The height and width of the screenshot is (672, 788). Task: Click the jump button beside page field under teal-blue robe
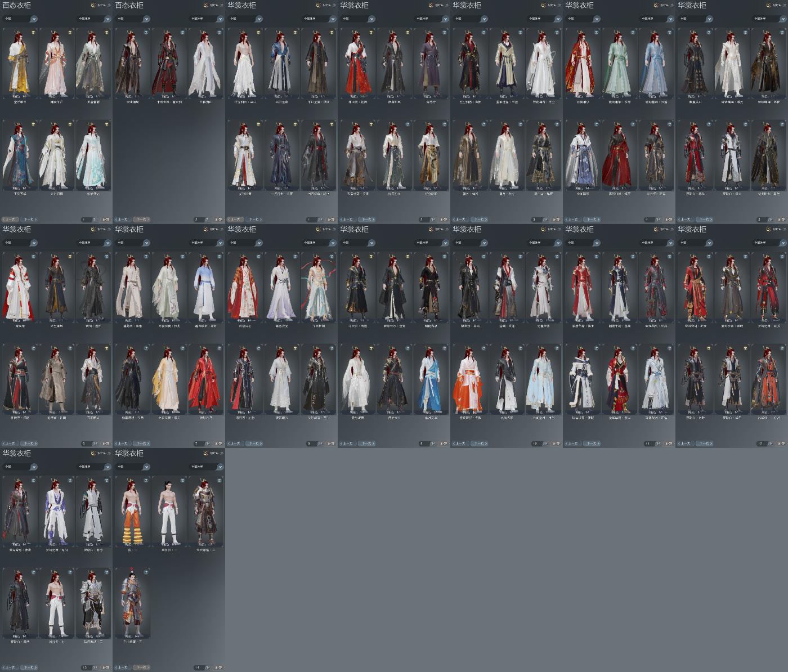pos(106,219)
